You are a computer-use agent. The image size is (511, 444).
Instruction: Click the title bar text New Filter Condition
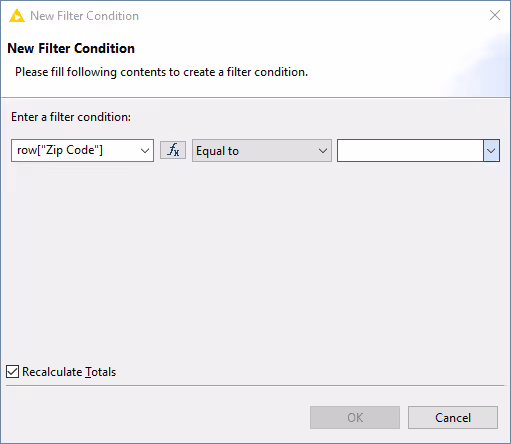[x=84, y=16]
